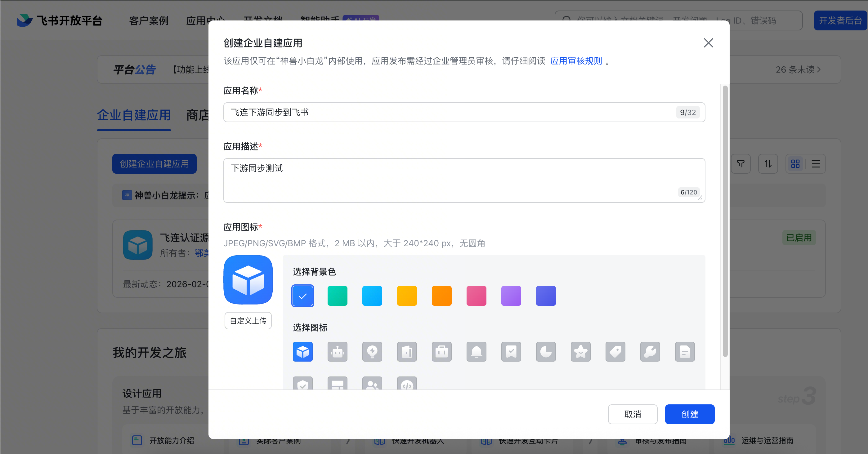Click the 自定义上传 button

point(248,321)
